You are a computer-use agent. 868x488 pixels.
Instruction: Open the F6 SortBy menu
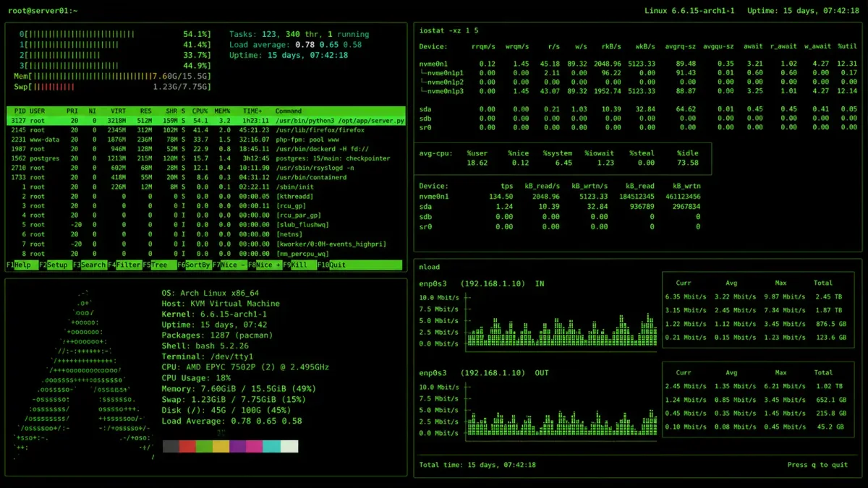point(195,265)
